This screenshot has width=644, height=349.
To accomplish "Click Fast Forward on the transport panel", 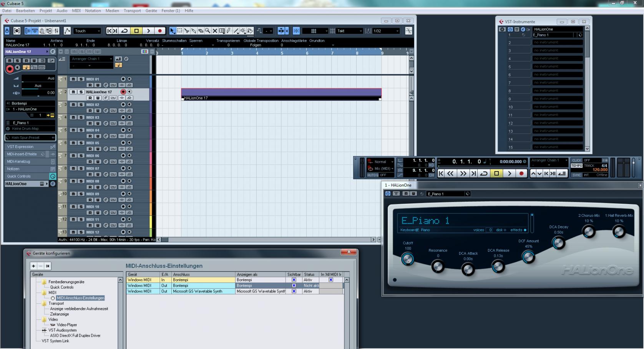I will pyautogui.click(x=463, y=173).
